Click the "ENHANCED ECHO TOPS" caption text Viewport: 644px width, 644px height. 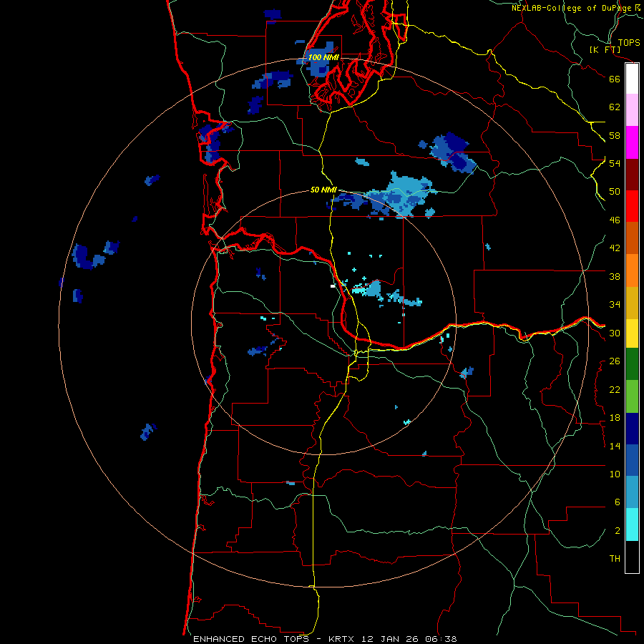(251, 639)
